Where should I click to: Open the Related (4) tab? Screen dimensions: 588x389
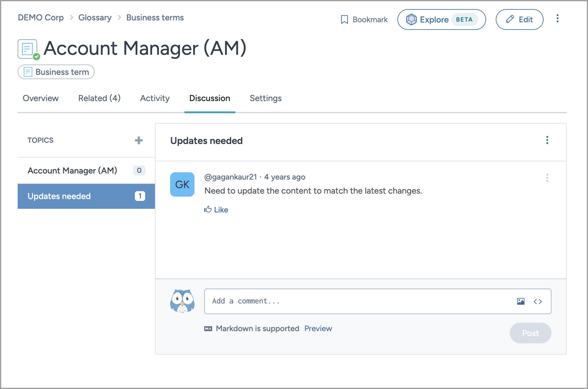[99, 98]
